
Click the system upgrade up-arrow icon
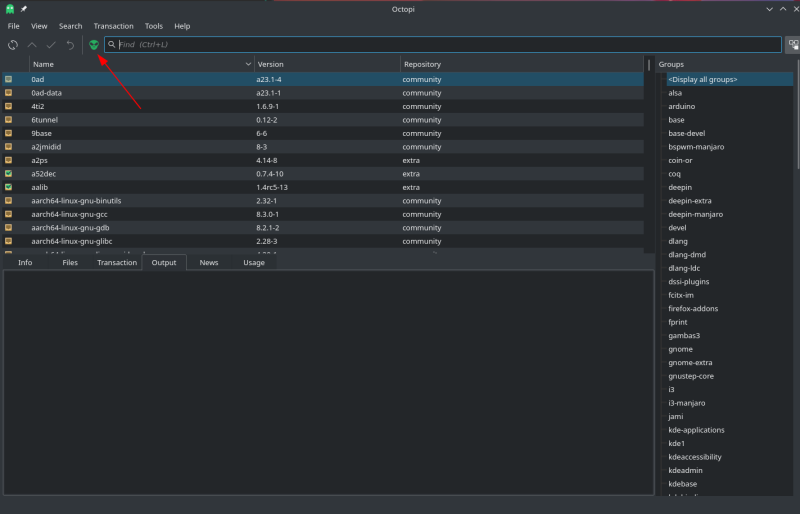pyautogui.click(x=32, y=45)
